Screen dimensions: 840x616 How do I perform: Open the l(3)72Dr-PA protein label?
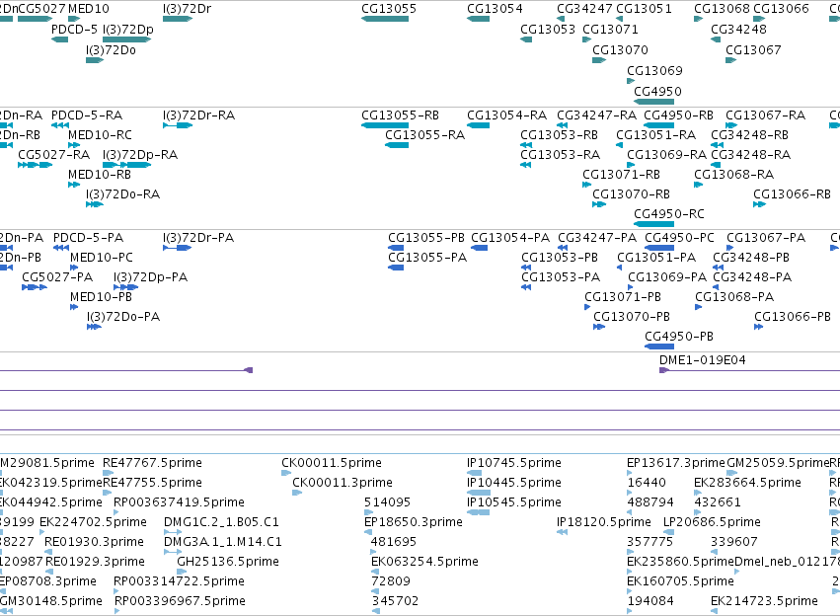[198, 238]
